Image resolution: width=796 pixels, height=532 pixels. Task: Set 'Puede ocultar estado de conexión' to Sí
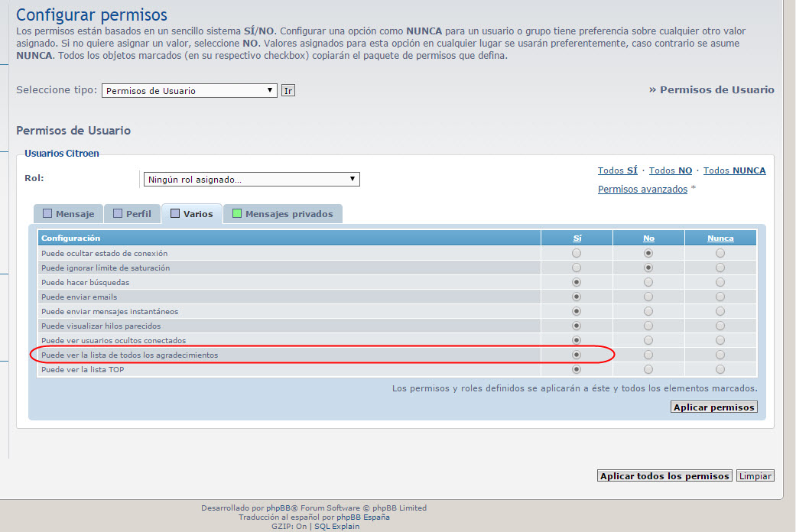tap(577, 253)
